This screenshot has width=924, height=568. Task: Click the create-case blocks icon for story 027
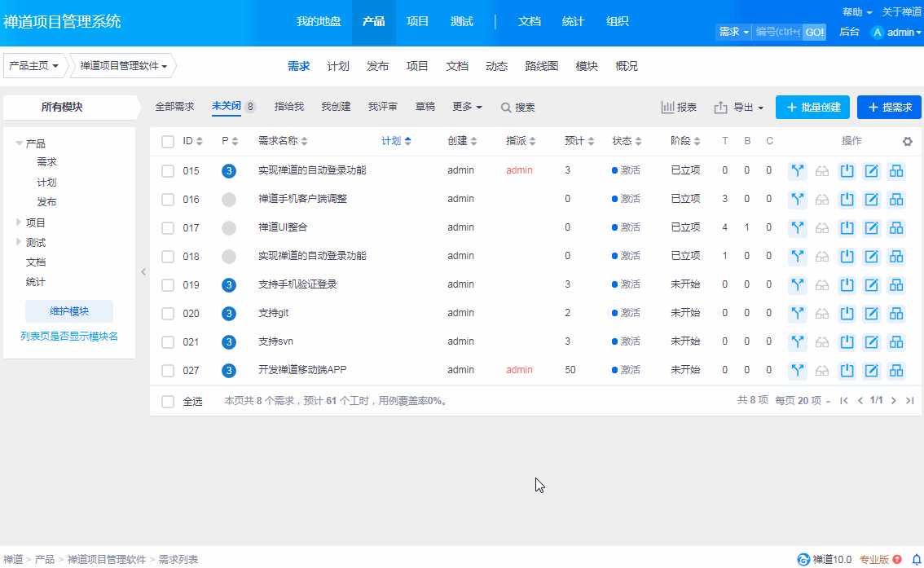896,371
